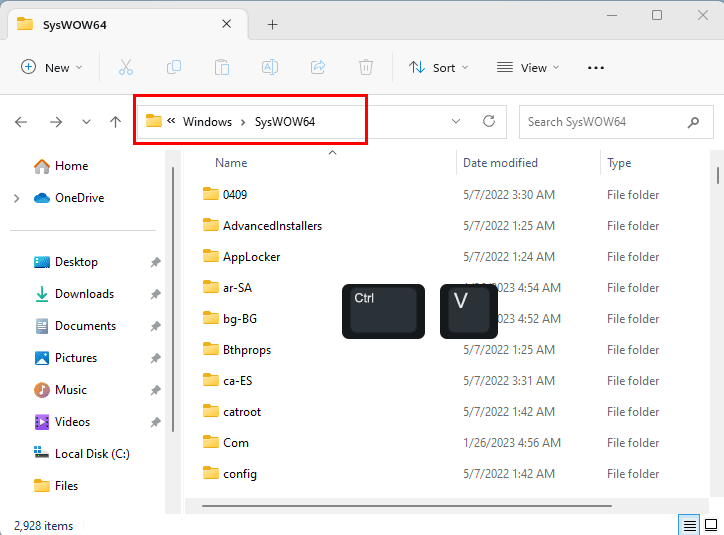Go up one folder level arrow
Screen dimensions: 724x535
115,122
